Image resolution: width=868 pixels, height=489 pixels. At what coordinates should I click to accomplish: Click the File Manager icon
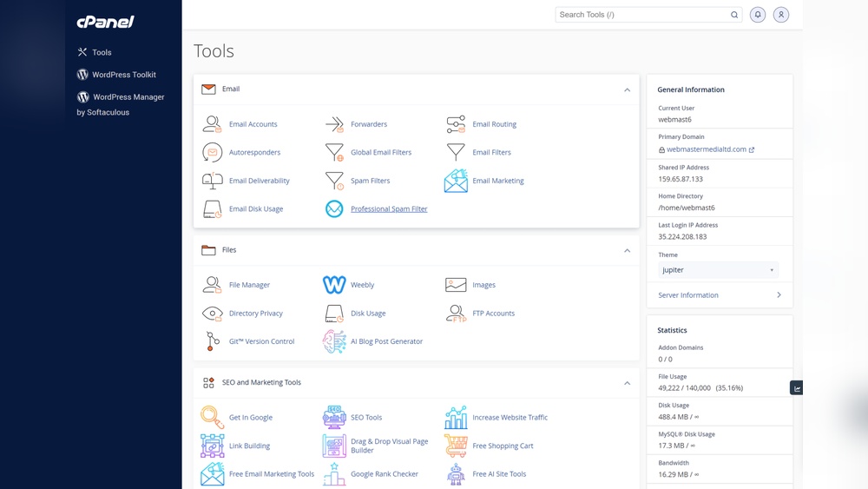212,285
